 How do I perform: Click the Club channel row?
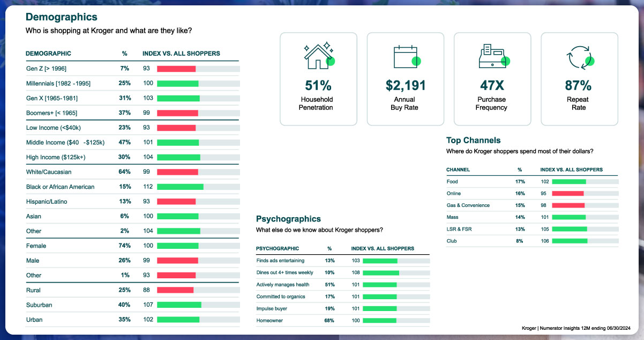[532, 241]
